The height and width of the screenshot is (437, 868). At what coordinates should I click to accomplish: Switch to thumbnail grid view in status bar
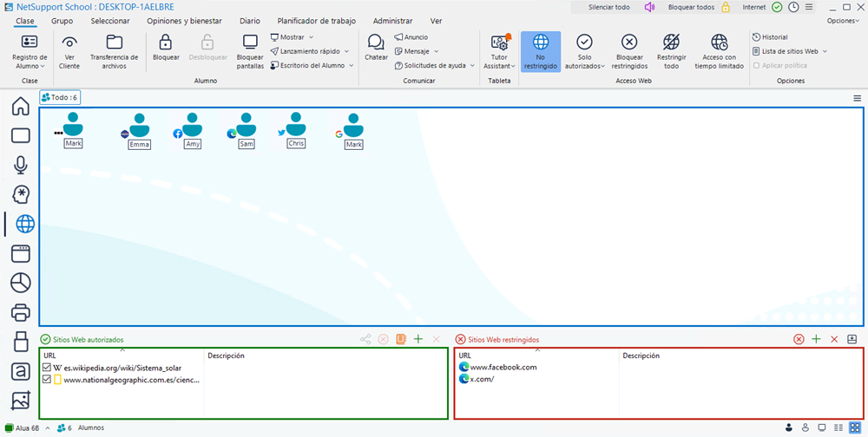[x=855, y=427]
